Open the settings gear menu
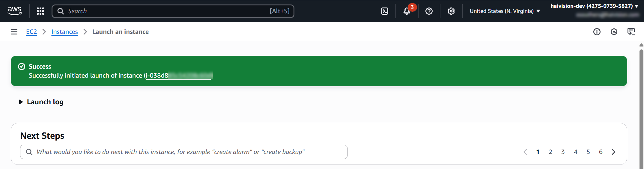This screenshot has width=644, height=169. pyautogui.click(x=451, y=11)
